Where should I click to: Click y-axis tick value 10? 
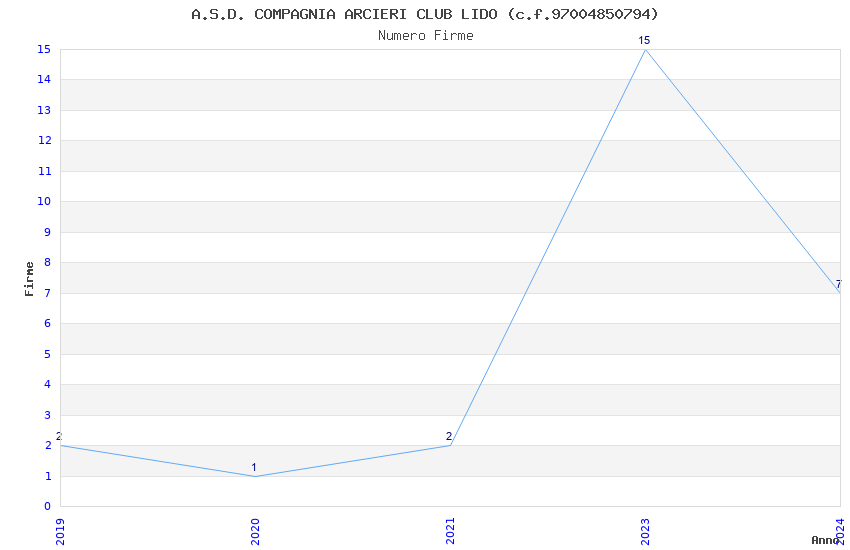(44, 202)
